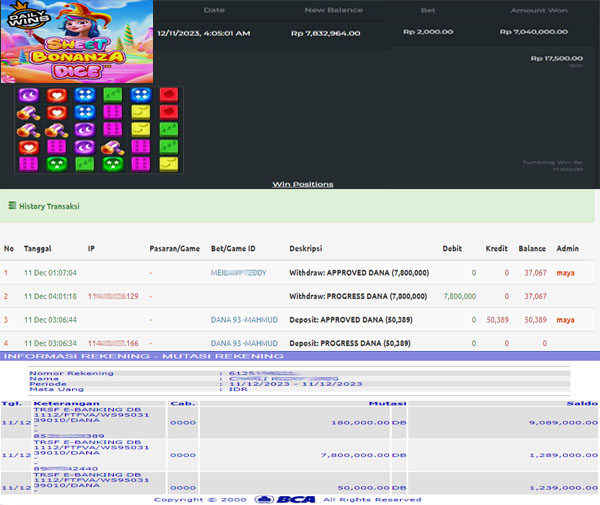Click admin name maya in deposit row
The image size is (600, 505).
(x=565, y=320)
